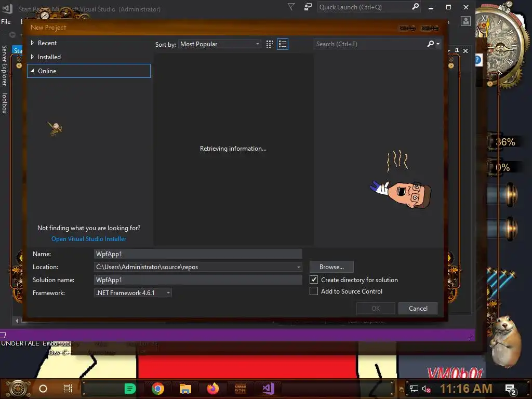
Task: Click the Solution name text field
Action: (x=198, y=280)
